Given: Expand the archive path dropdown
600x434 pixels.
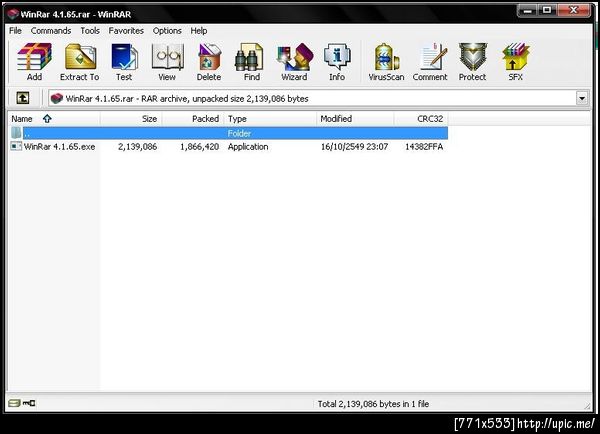Looking at the screenshot, I should [582, 98].
